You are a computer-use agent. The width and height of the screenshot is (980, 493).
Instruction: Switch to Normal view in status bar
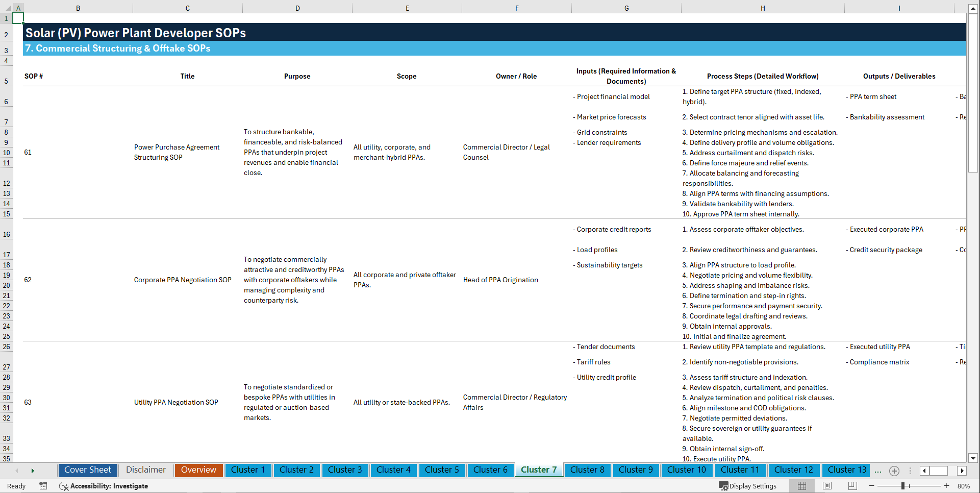point(801,486)
